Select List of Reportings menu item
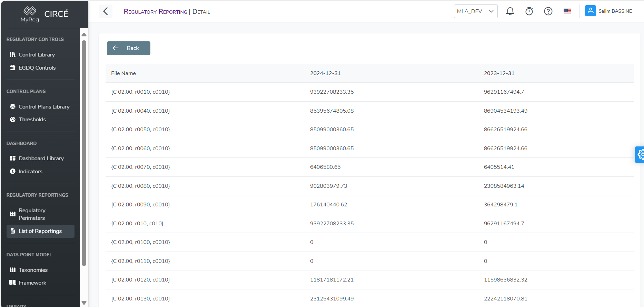This screenshot has height=307, width=644. tap(40, 231)
